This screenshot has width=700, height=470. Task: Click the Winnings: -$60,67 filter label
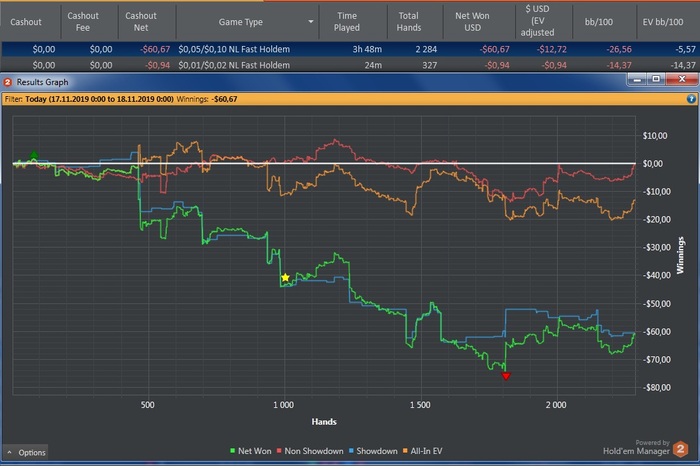click(x=207, y=99)
